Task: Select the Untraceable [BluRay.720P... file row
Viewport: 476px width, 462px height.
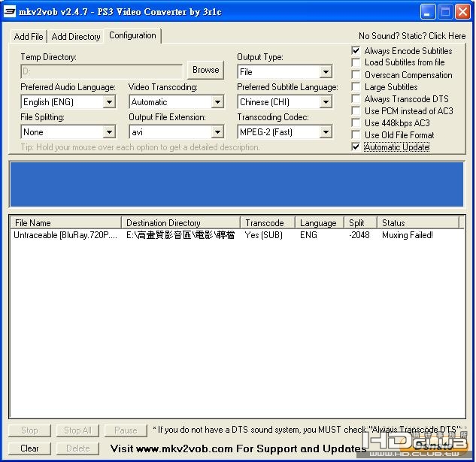Action: click(x=65, y=235)
